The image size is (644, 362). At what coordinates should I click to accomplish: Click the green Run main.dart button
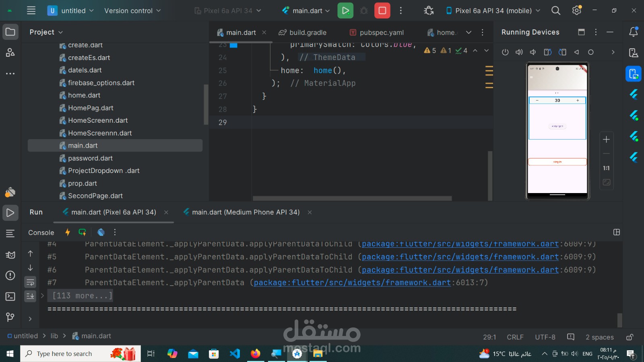point(345,11)
